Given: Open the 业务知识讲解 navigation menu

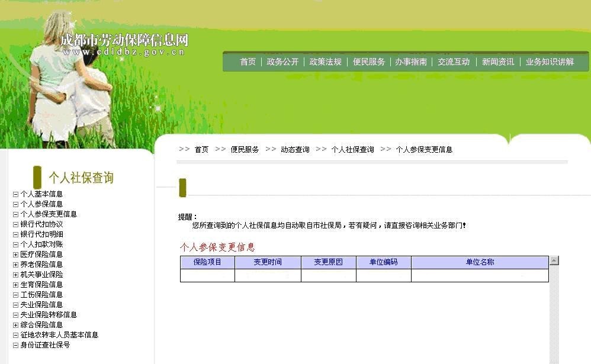Looking at the screenshot, I should tap(548, 62).
